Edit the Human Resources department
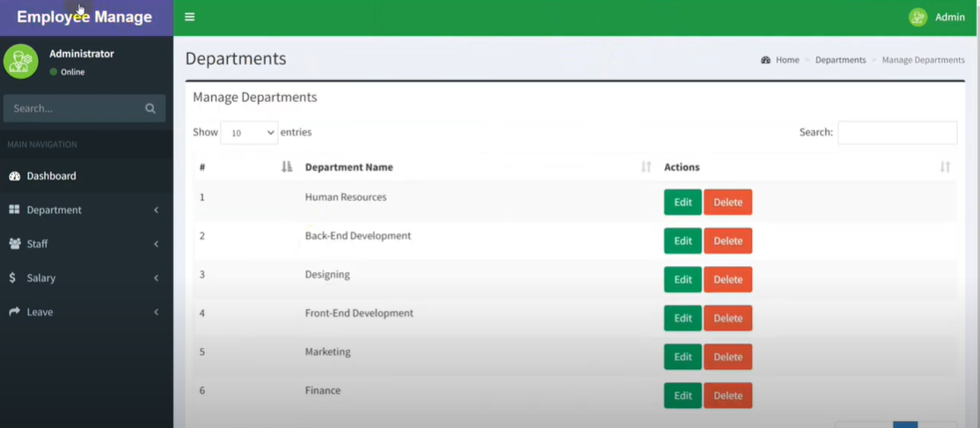The width and height of the screenshot is (980, 428). click(x=683, y=203)
